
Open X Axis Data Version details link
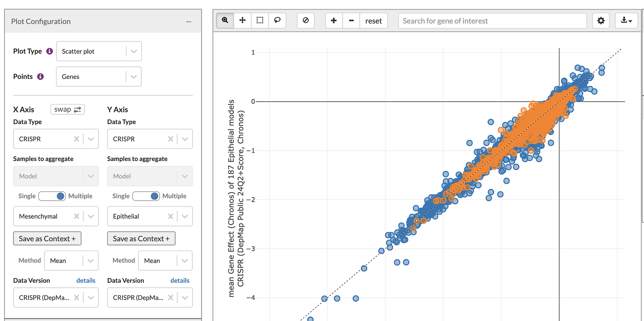pos(86,280)
